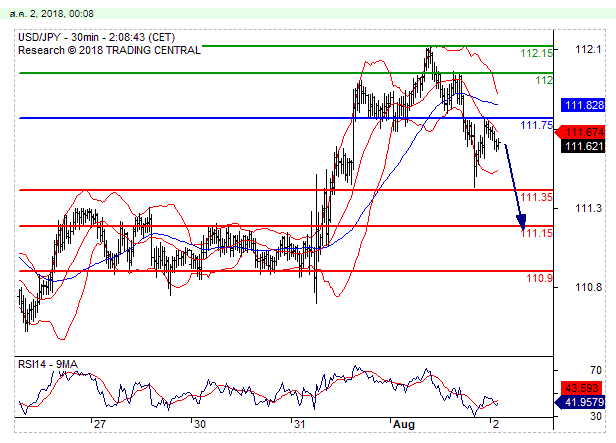The width and height of the screenshot is (616, 443).
Task: Click the red 43.593 RSI value tag
Action: coord(583,388)
